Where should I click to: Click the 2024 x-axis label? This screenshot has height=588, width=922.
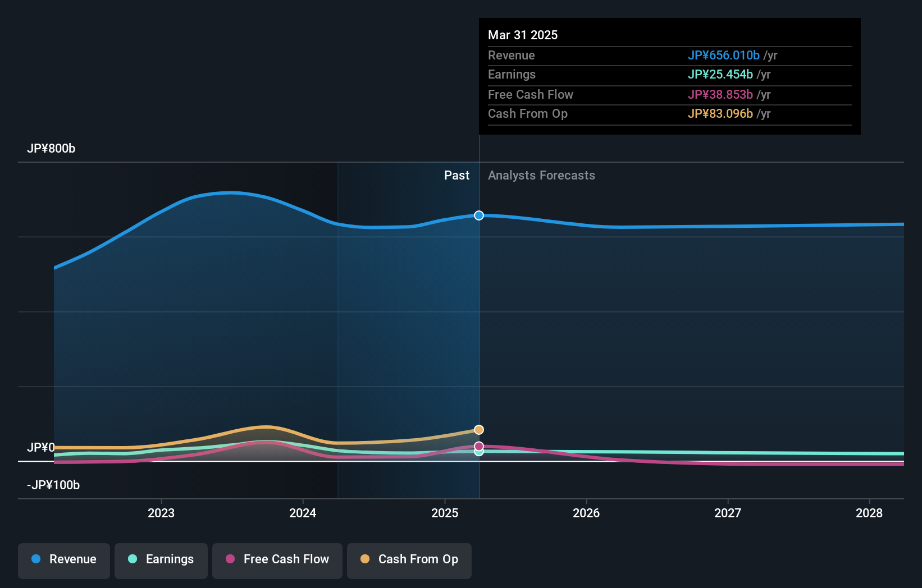(303, 513)
